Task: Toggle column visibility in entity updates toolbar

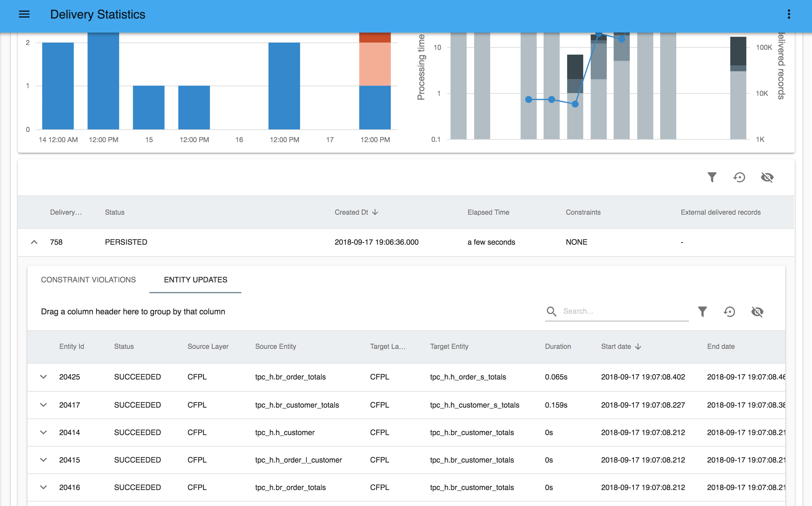Action: [757, 311]
